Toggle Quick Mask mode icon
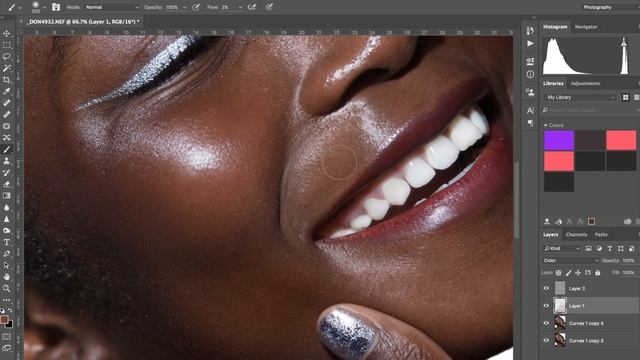 point(7,337)
